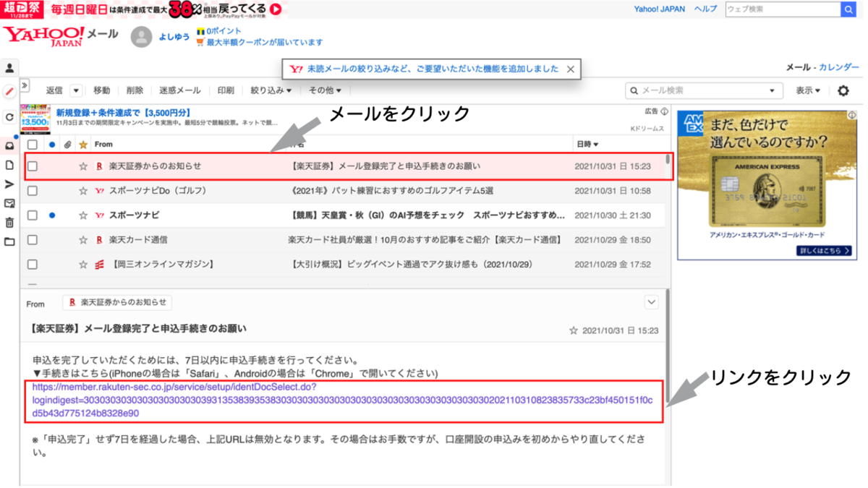Click sender chip 楽天証券からのお知らせ in preview
This screenshot has width=868, height=488.
[117, 302]
